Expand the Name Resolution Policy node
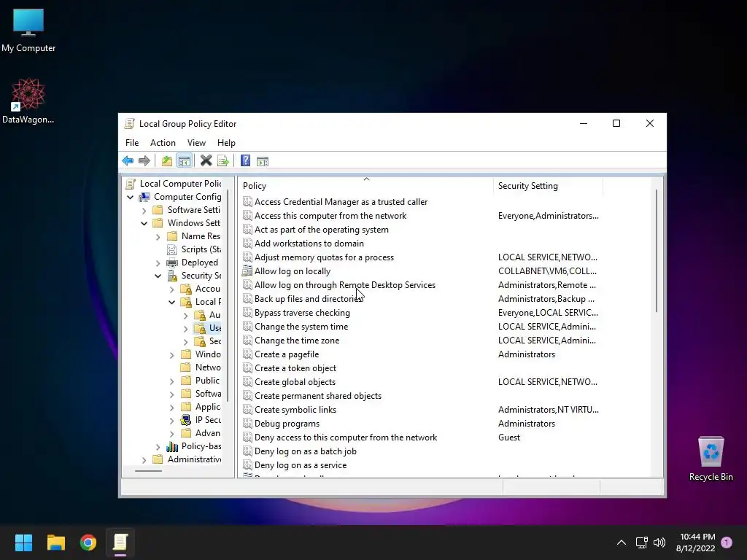The height and width of the screenshot is (560, 747). pyautogui.click(x=158, y=236)
